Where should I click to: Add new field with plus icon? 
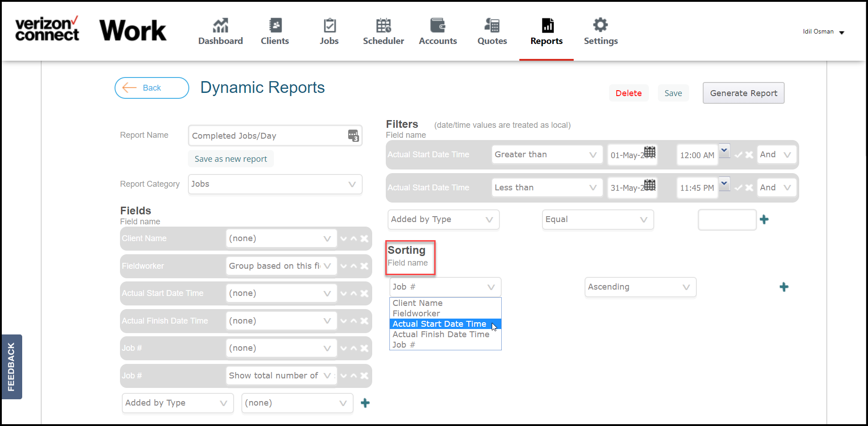point(365,403)
